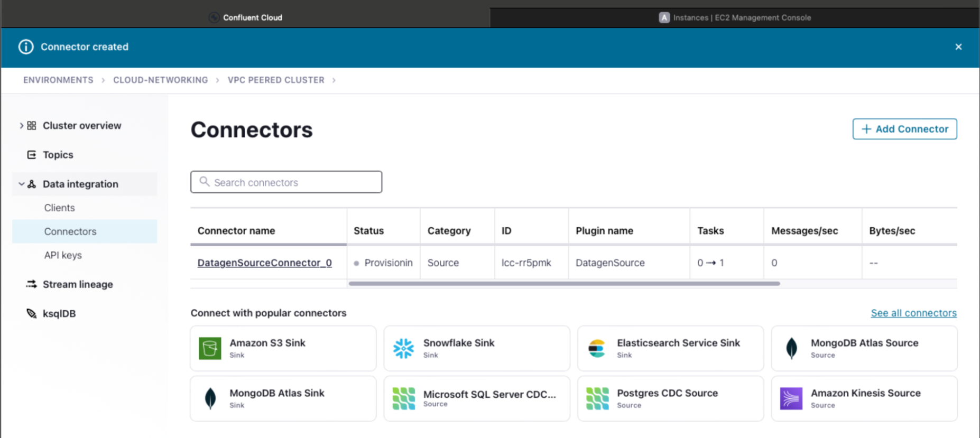Click the Topics icon in sidebar
The height and width of the screenshot is (438, 980).
[32, 155]
